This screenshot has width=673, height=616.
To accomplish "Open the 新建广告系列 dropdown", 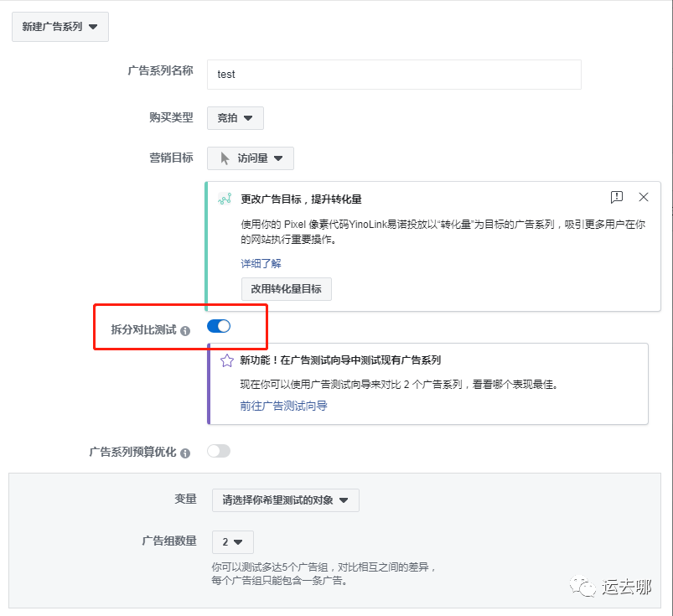I will (x=60, y=27).
